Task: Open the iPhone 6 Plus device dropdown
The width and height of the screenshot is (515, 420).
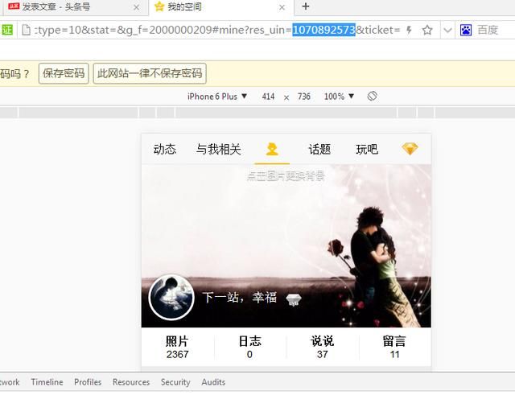Action: 217,97
